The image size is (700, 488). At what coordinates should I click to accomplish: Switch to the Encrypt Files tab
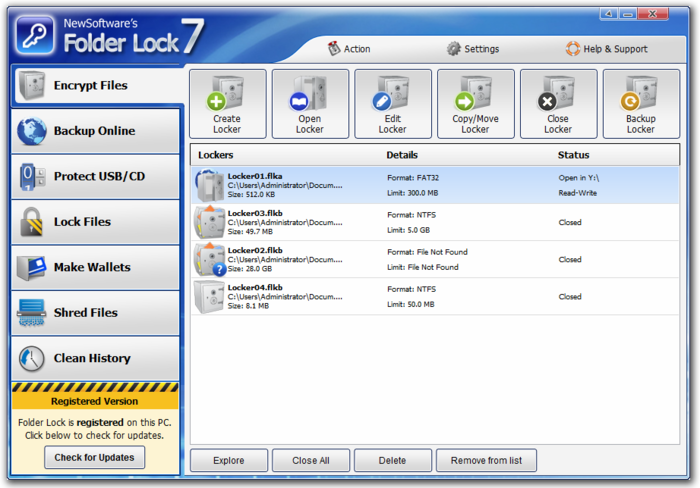(x=96, y=86)
